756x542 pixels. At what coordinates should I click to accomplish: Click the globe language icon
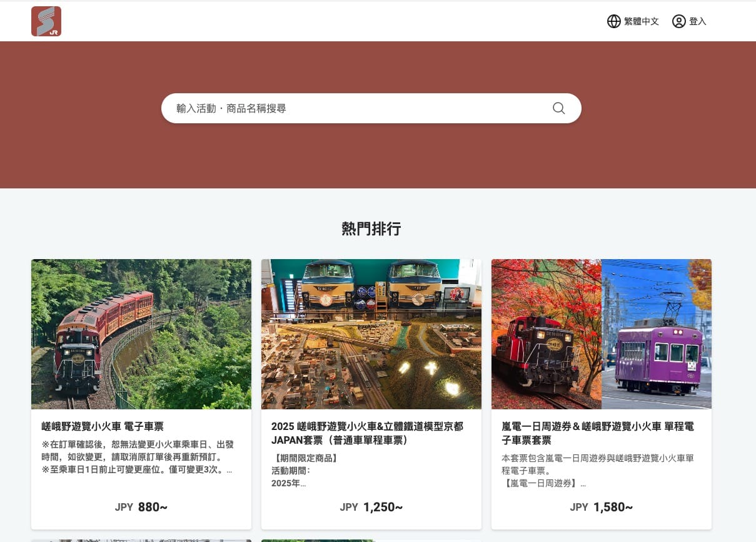coord(613,21)
